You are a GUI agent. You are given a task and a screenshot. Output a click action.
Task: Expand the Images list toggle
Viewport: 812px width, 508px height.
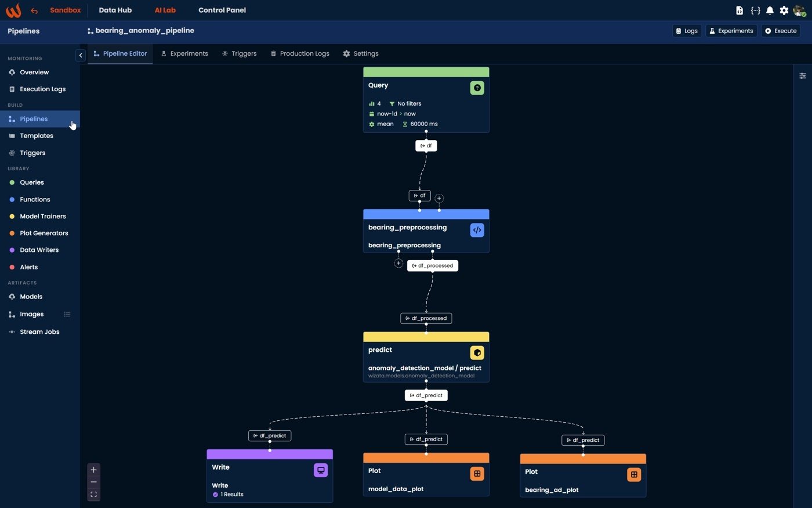click(x=67, y=314)
